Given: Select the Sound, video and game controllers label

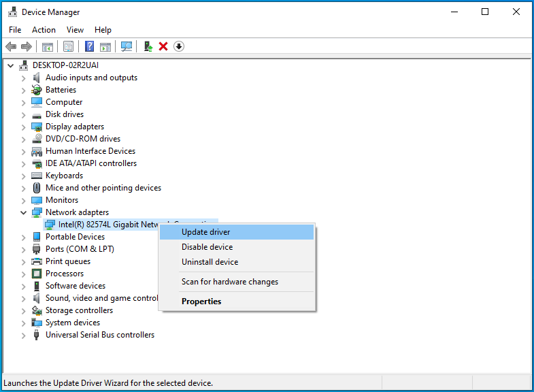Looking at the screenshot, I should click(x=102, y=298).
